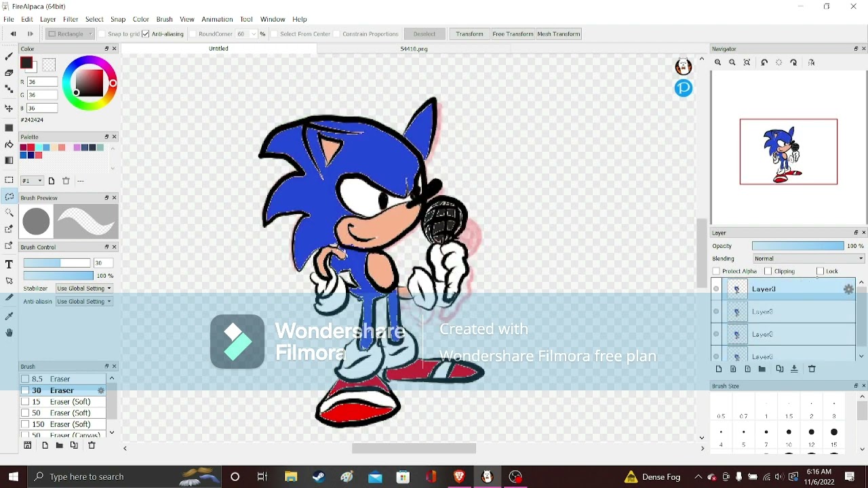Delete the palette color with trash icon
Image resolution: width=868 pixels, height=488 pixels.
[66, 181]
